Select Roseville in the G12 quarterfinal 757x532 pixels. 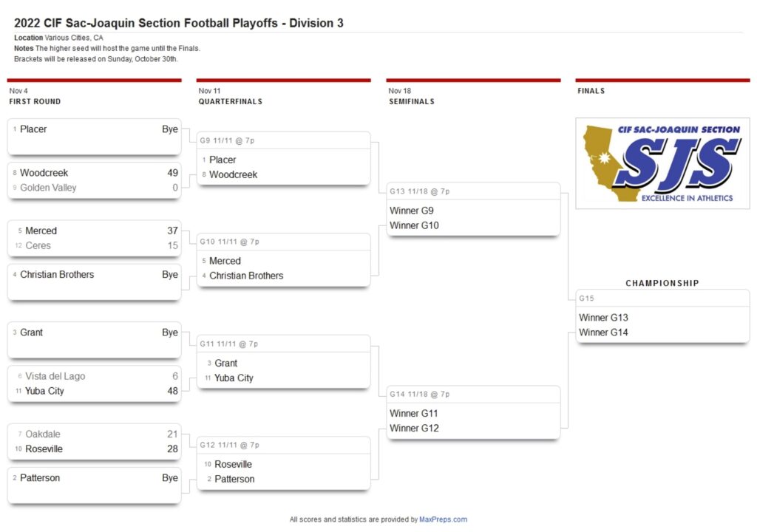233,465
